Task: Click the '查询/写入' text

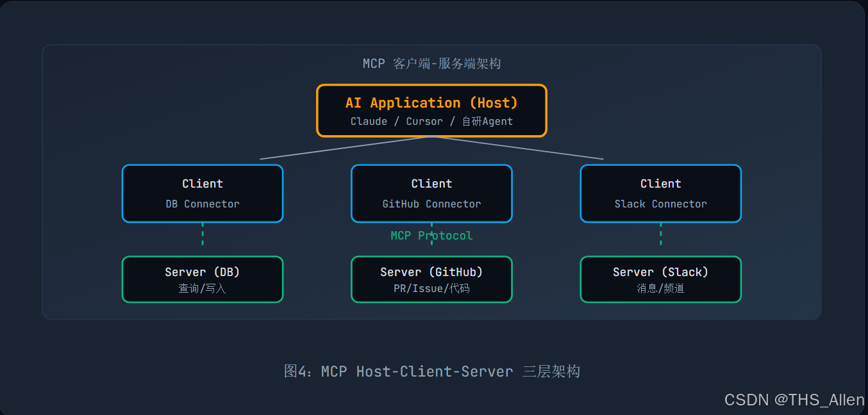Action: [203, 289]
